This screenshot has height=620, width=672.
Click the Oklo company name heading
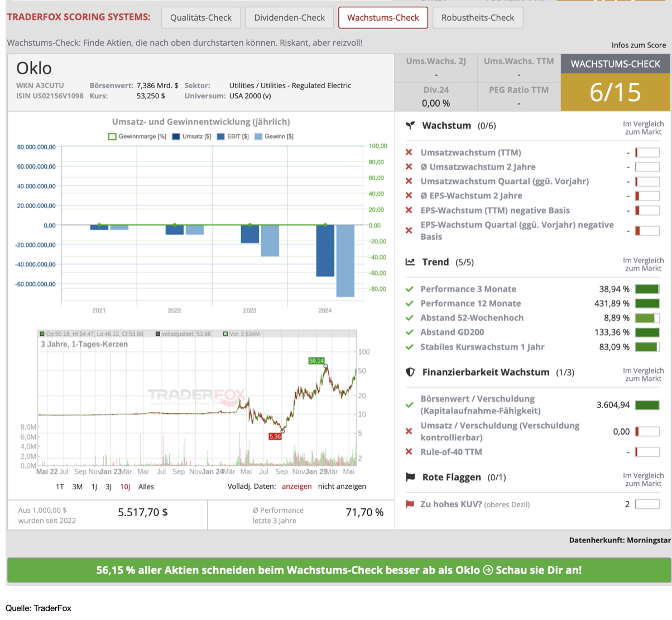[34, 68]
